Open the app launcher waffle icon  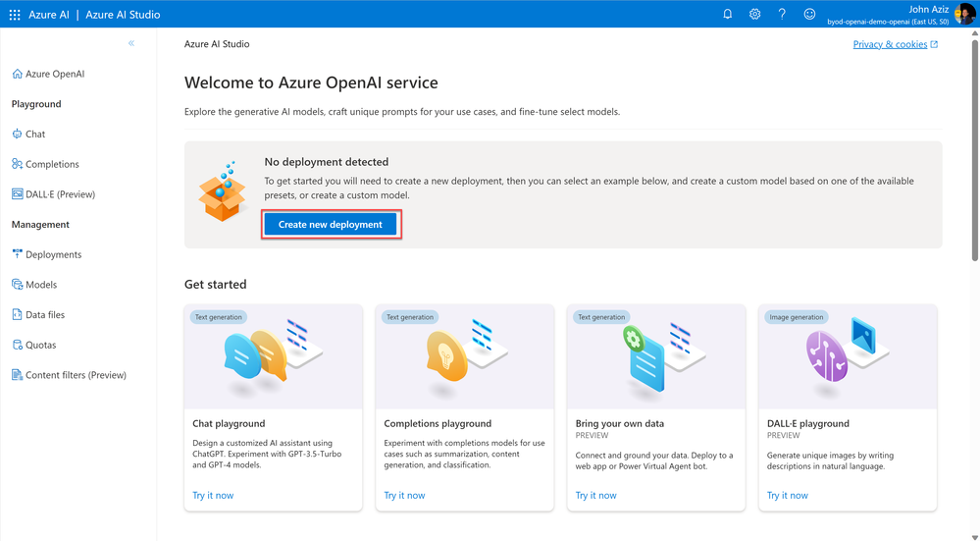coord(15,15)
